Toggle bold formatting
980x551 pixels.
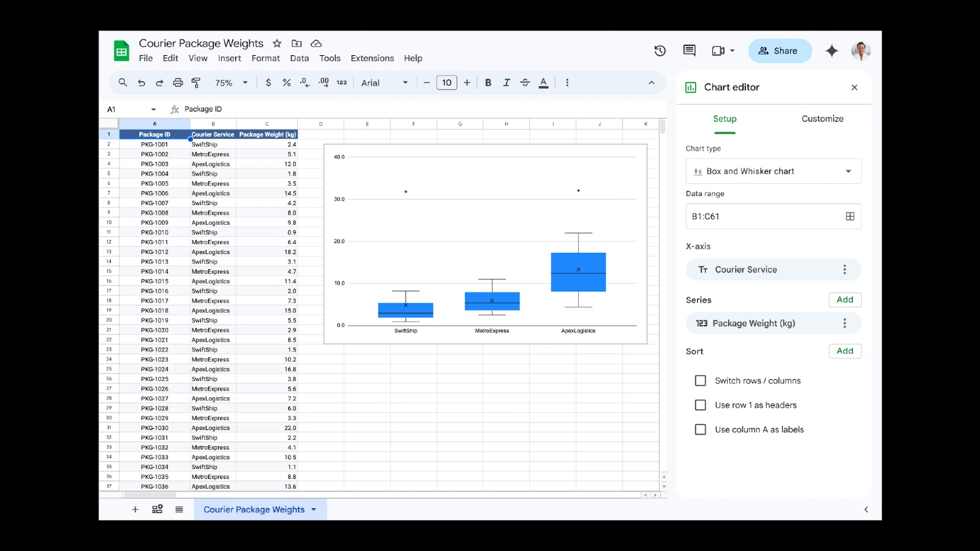(488, 83)
